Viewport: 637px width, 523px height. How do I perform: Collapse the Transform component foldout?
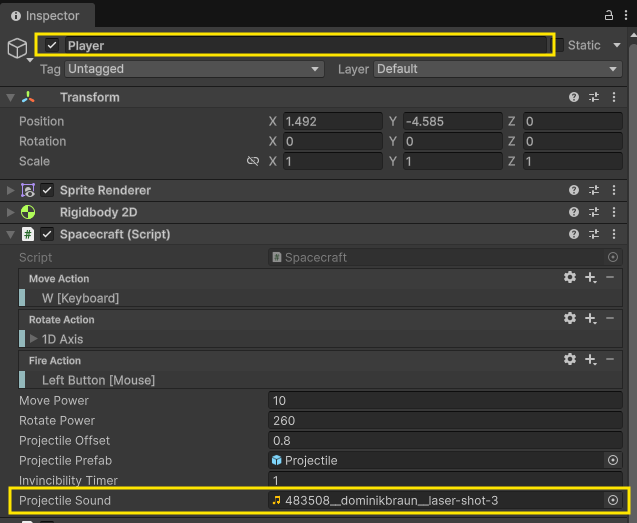click(11, 98)
